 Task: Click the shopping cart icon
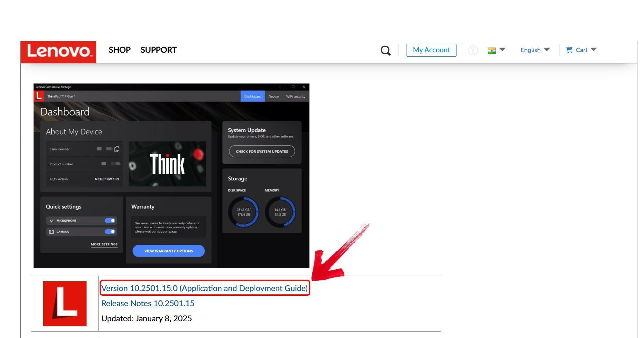point(569,50)
